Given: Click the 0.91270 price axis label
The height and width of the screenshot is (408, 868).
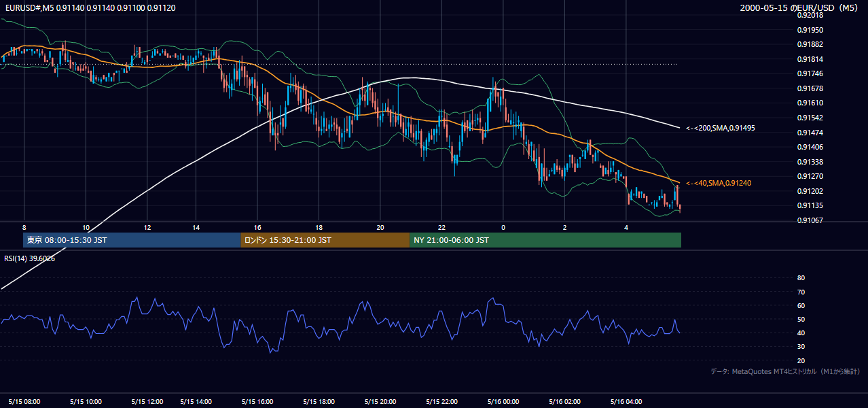Looking at the screenshot, I should pos(811,176).
